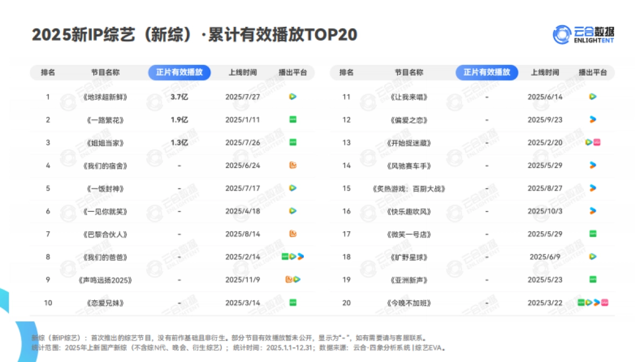This screenshot has width=644, height=362.
Task: Select the Bilibili icon for 《开始捉迷藏》
Action: [597, 142]
